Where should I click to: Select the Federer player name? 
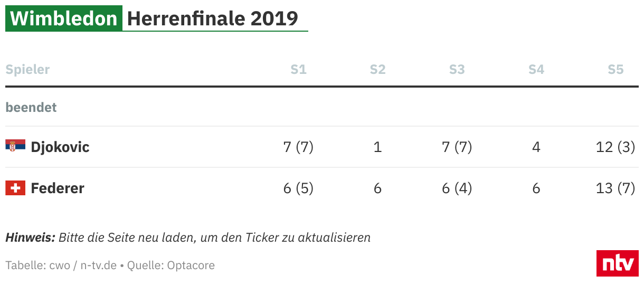click(58, 188)
